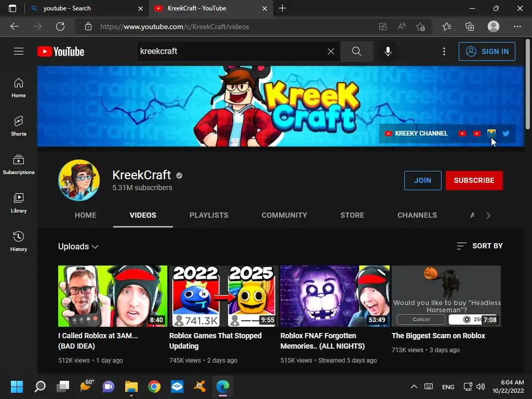Viewport: 532px width, 399px height.
Task: Open Edge Settings and more menu
Action: [517, 26]
